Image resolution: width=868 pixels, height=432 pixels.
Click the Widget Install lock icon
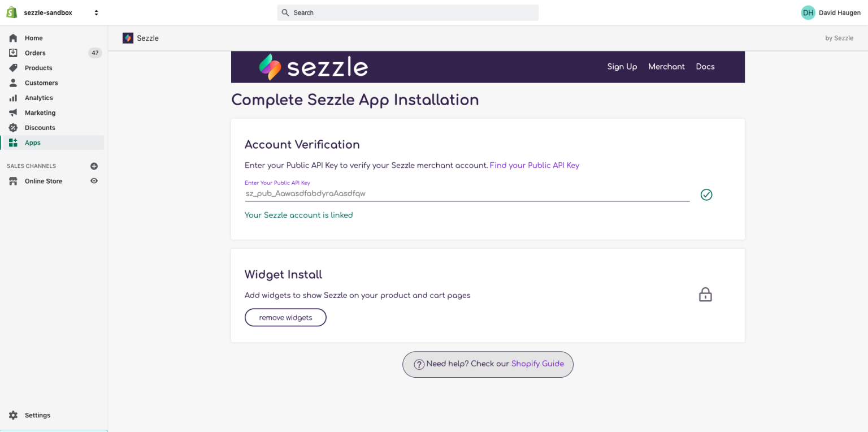tap(705, 295)
